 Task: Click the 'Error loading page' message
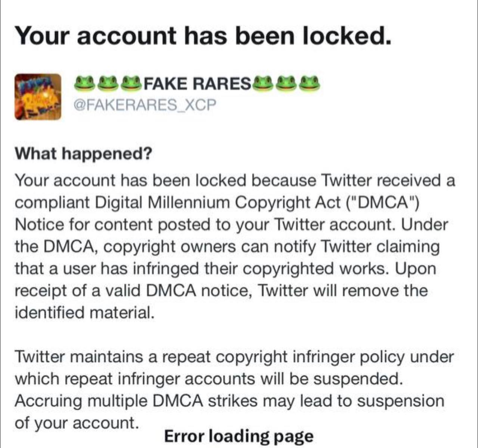click(x=239, y=436)
